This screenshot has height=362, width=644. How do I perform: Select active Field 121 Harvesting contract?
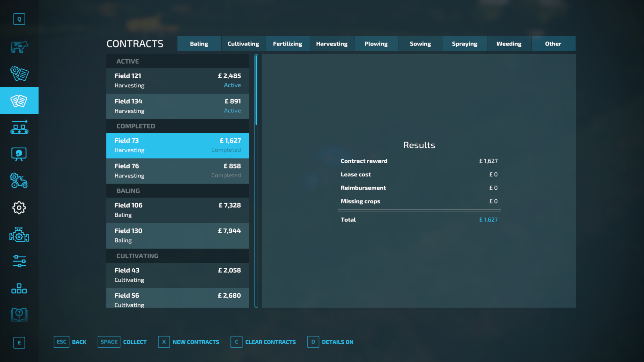click(177, 81)
